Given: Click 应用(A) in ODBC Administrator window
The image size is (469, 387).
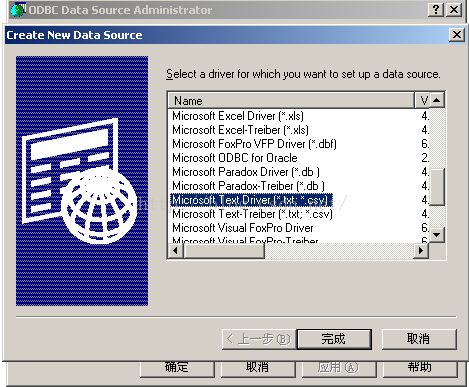Looking at the screenshot, I should coord(339,368).
